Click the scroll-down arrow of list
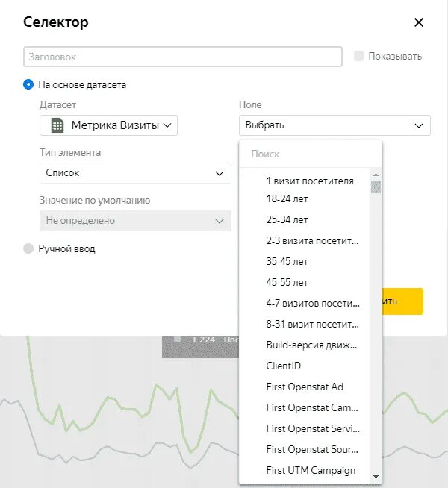Viewport: 448px width, 488px height. [x=376, y=476]
